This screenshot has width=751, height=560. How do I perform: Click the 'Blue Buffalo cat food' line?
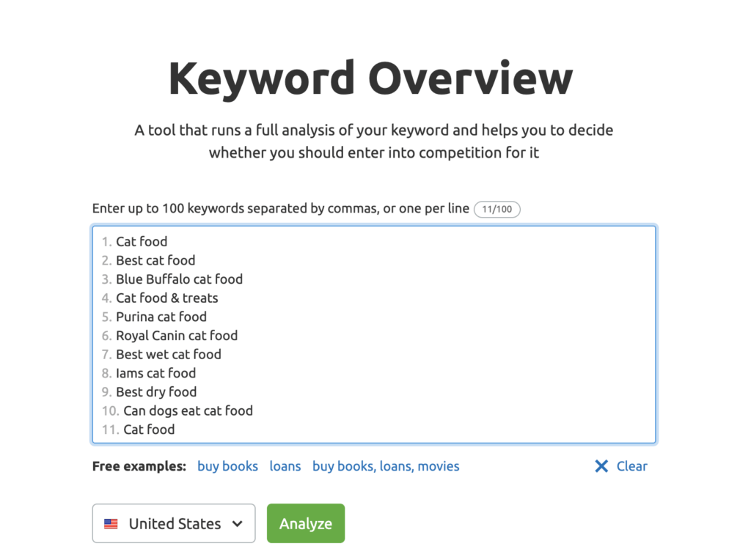pos(179,279)
